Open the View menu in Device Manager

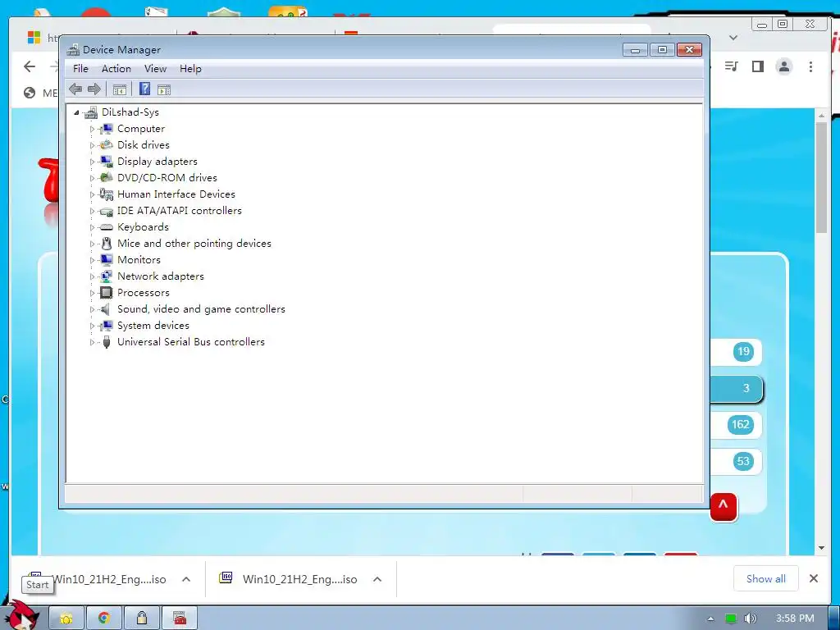point(155,69)
